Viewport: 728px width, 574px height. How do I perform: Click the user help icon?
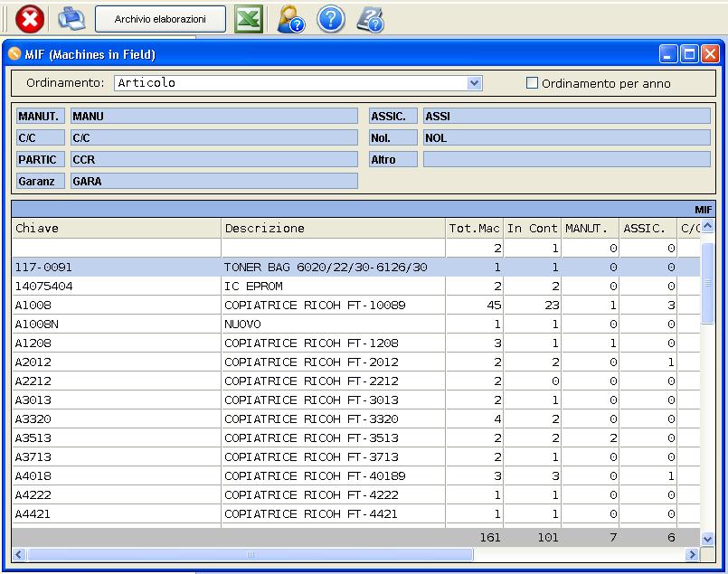coord(290,19)
